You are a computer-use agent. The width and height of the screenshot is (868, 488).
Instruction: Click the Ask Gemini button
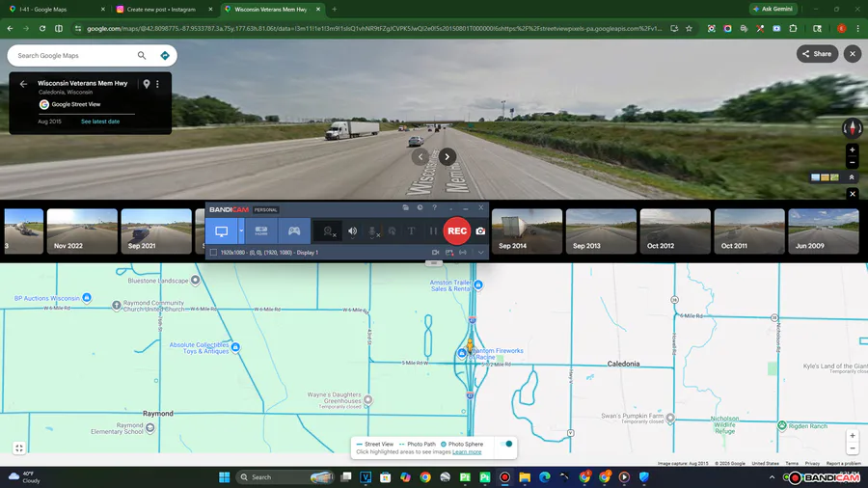[773, 9]
